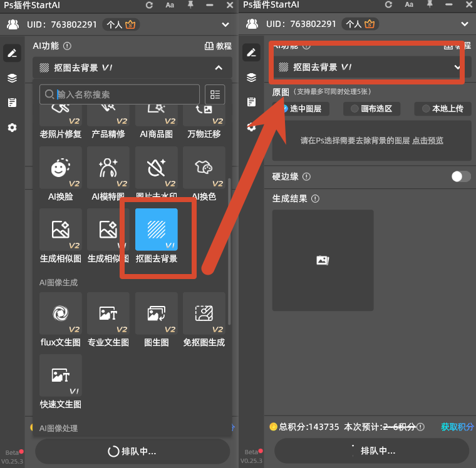
Task: Click 排队中 button in right panel
Action: (371, 450)
